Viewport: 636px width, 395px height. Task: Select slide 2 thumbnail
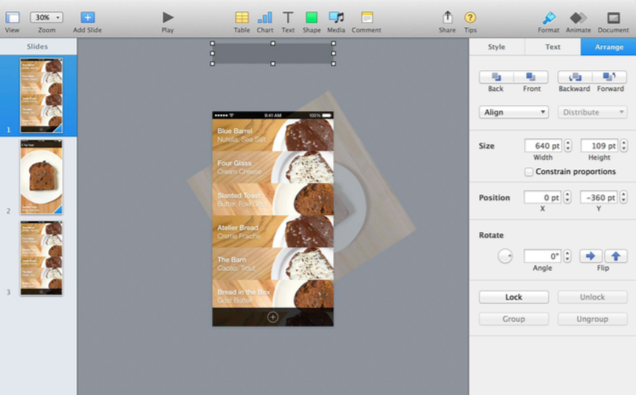(41, 177)
